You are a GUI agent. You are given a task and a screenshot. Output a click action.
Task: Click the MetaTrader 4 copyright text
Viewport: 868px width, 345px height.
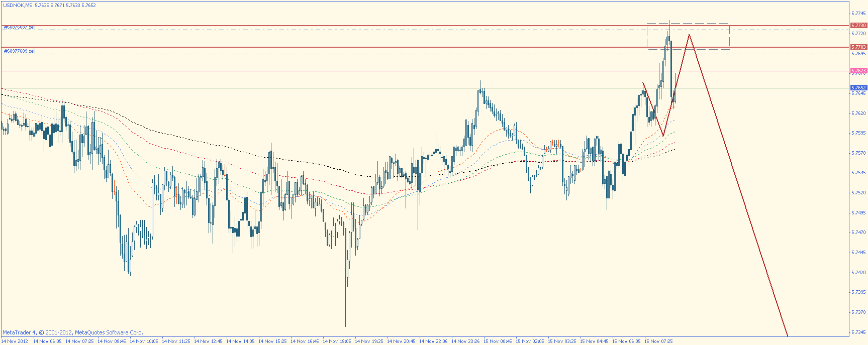tap(73, 332)
